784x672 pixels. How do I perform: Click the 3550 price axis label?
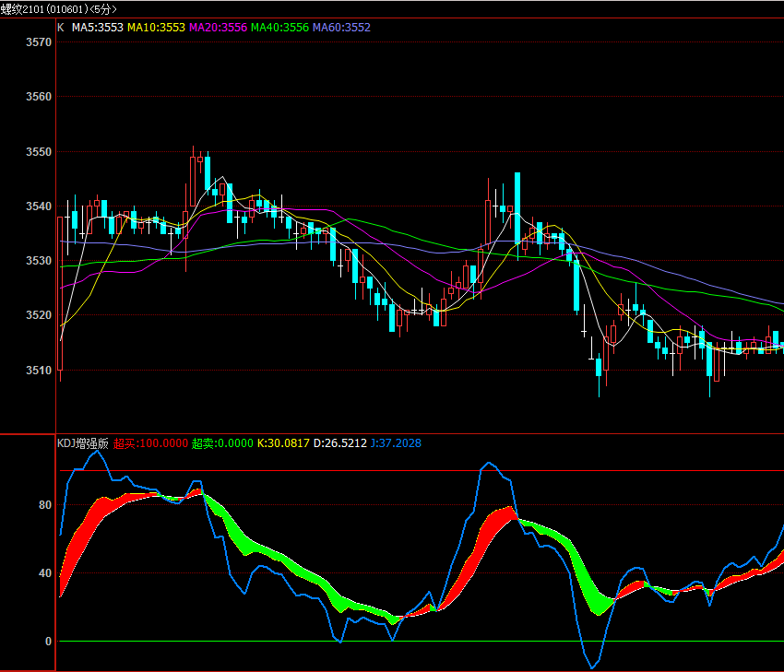[x=39, y=152]
